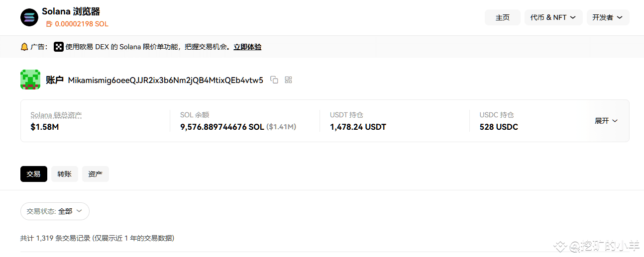Click the 1,478.24 USDT holding value
Screen dimensions: 644x257
(x=358, y=127)
